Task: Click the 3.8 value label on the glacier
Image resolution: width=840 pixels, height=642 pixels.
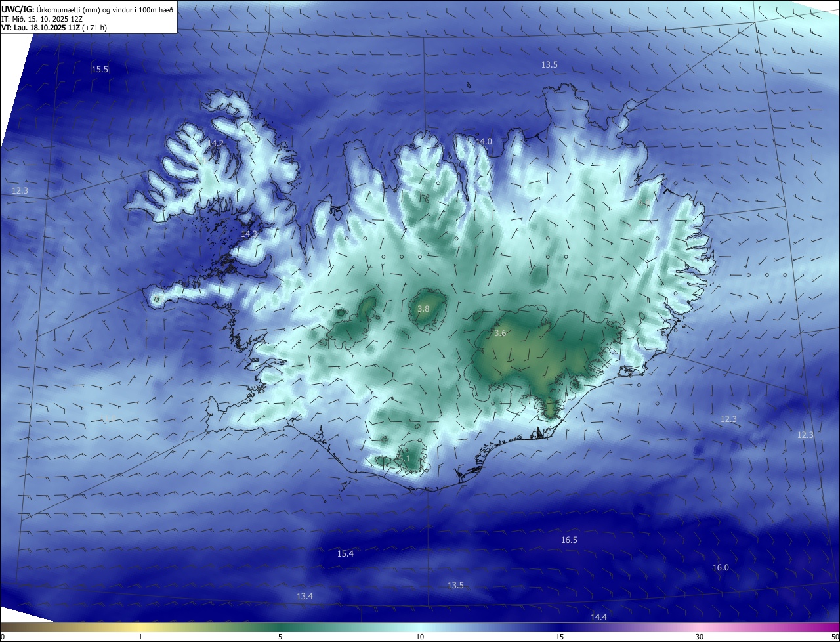Action: tap(423, 309)
